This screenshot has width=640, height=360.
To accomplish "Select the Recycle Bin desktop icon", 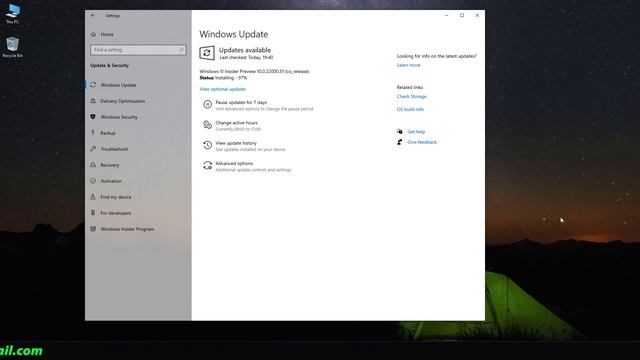I will (12, 47).
